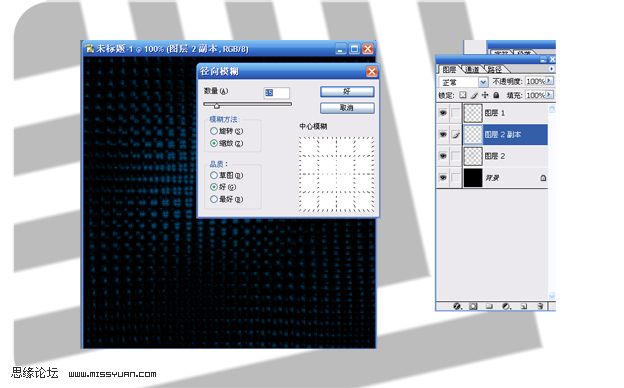The width and height of the screenshot is (624, 388).
Task: Select the 图层 2 副本 layer name
Action: (x=503, y=135)
